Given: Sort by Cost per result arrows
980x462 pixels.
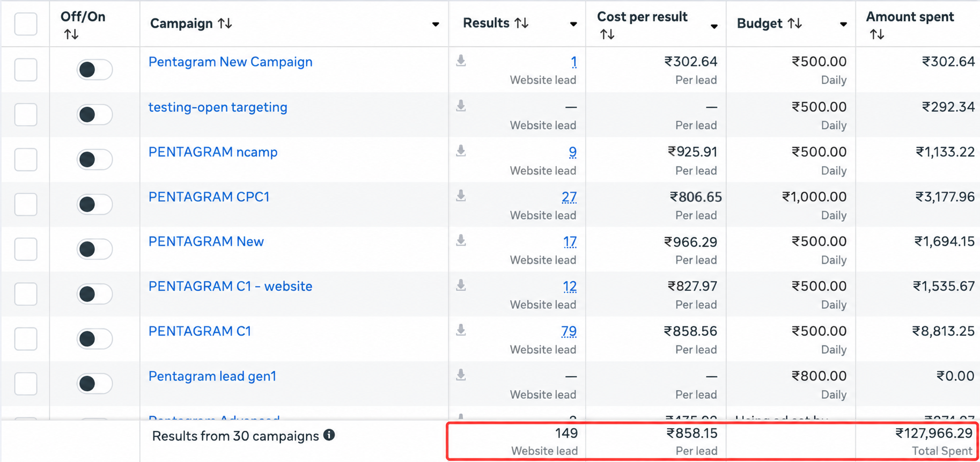Looking at the screenshot, I should pyautogui.click(x=607, y=34).
